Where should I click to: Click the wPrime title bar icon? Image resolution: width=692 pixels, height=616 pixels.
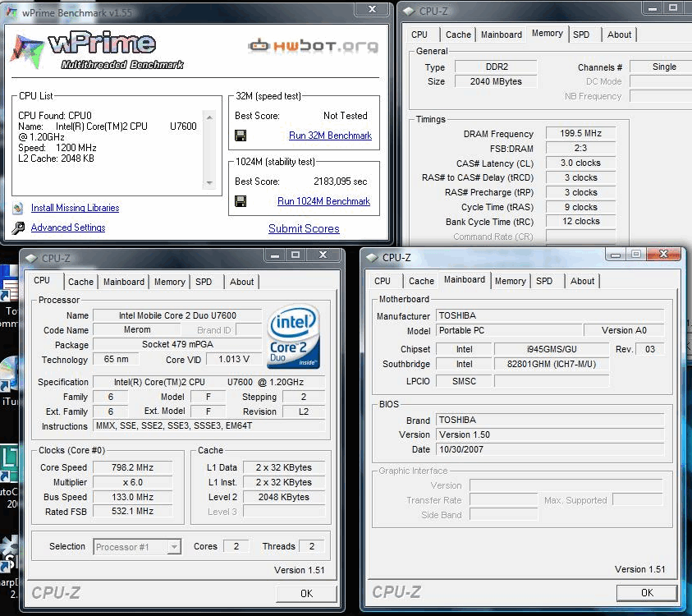[x=12, y=12]
